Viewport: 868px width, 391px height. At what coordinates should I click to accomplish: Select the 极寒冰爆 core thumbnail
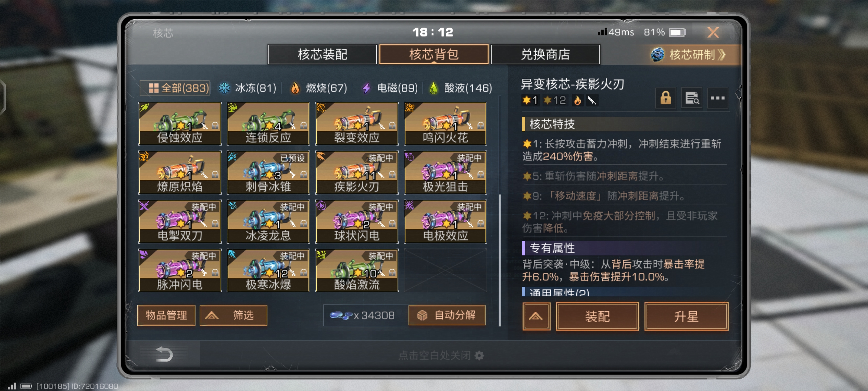pyautogui.click(x=268, y=270)
